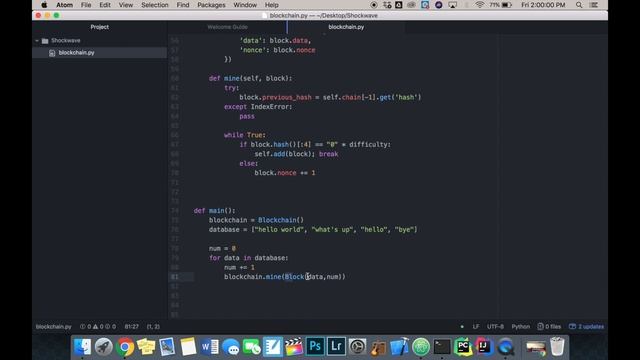The height and width of the screenshot is (360, 640).
Task: Open the Edit menu
Action: pyautogui.click(x=105, y=5)
